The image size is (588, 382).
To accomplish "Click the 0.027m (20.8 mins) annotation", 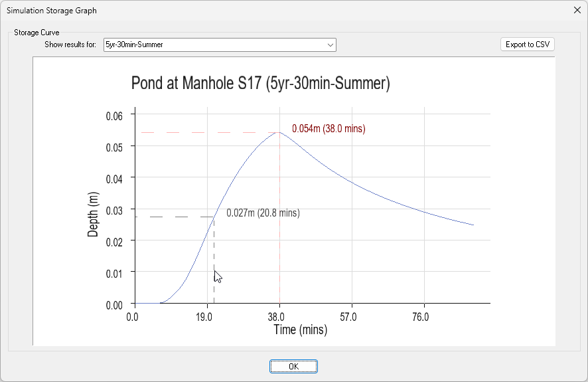I will coord(263,213).
